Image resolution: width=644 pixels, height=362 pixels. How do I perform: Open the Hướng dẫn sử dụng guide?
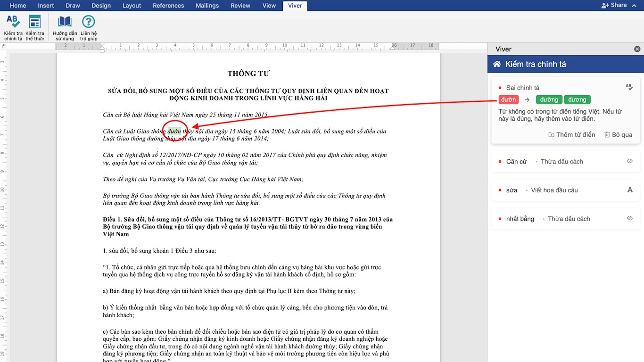65,28
